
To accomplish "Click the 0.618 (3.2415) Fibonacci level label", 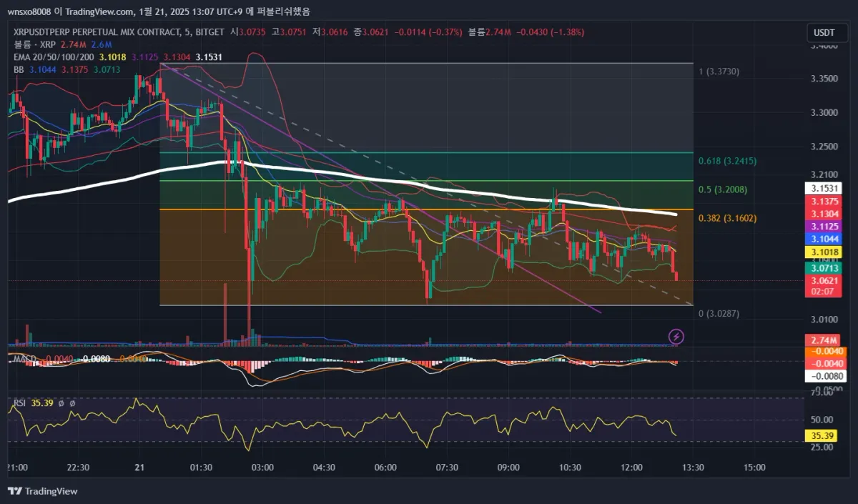I will 727,161.
